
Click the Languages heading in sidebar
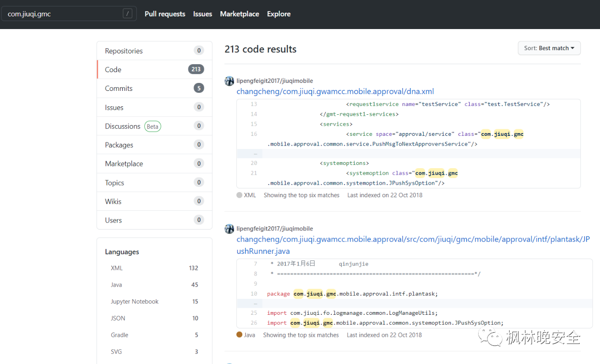(x=122, y=252)
